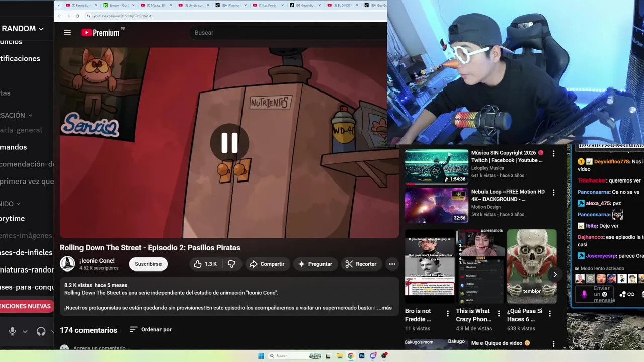Switch to Un dia con browser tab
The image size is (644, 362).
193,5
